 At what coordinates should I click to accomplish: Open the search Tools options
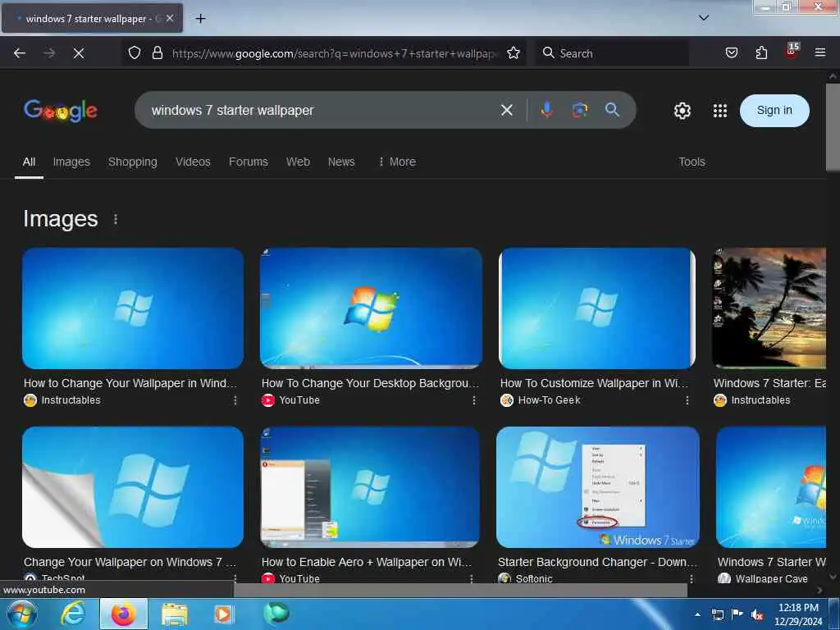[x=692, y=162]
